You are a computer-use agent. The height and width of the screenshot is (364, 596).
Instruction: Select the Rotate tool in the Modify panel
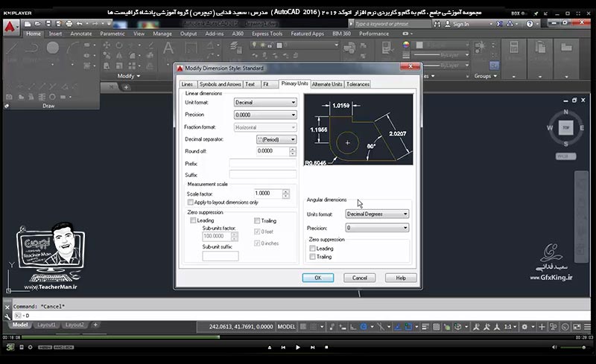point(119,45)
